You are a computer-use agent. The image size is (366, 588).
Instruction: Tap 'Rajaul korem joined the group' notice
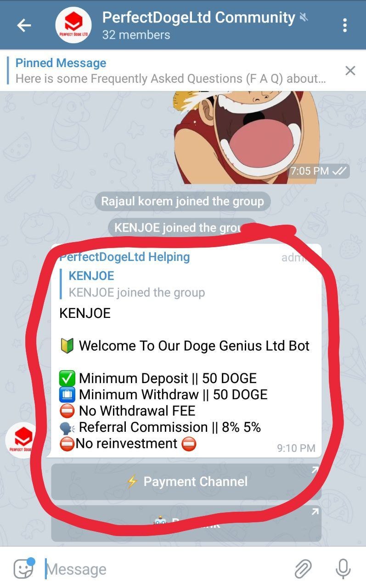click(182, 201)
